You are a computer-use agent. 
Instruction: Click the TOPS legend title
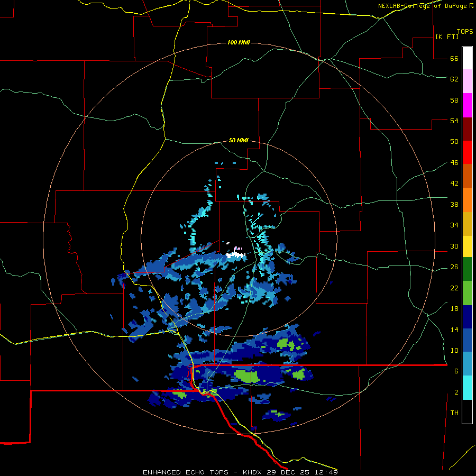click(x=465, y=31)
